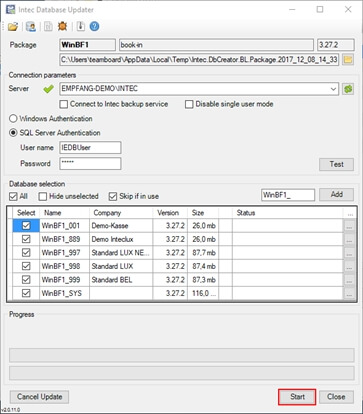Click the Start button
This screenshot has height=414, width=363.
point(297,397)
